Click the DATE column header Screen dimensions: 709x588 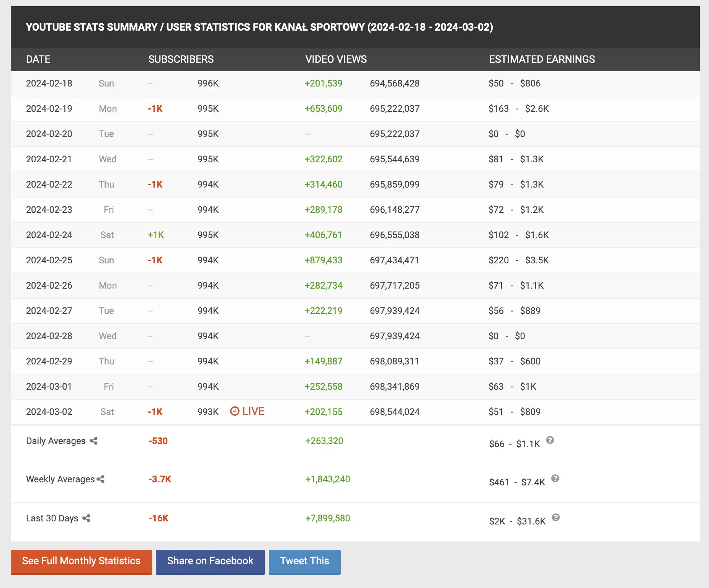click(38, 59)
